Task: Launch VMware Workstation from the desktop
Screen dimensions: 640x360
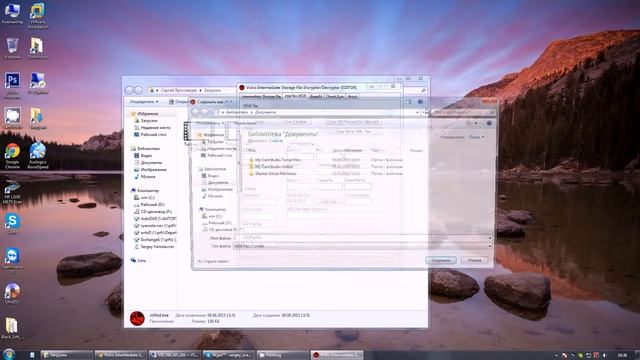Action: [38, 16]
